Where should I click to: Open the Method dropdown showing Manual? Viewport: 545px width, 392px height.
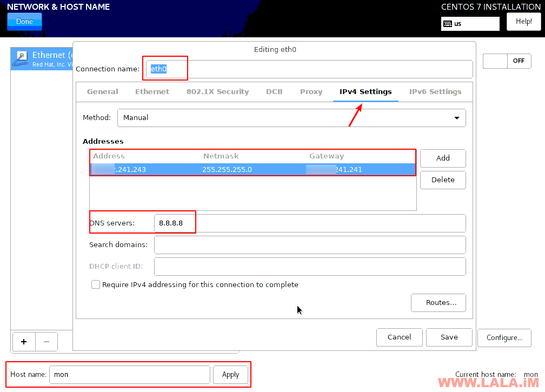point(291,118)
